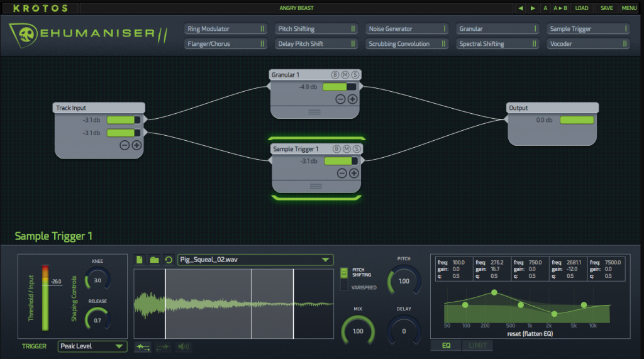Add a Pitch Shifting module
This screenshot has height=359, width=644.
coord(316,29)
